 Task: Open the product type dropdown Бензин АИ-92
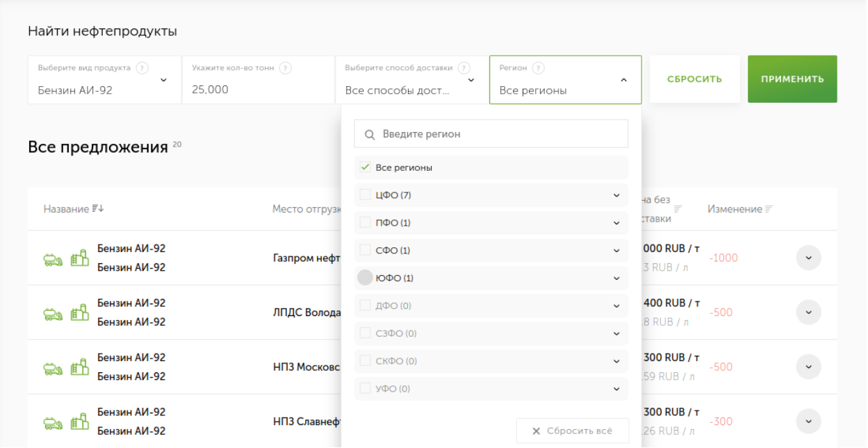104,81
